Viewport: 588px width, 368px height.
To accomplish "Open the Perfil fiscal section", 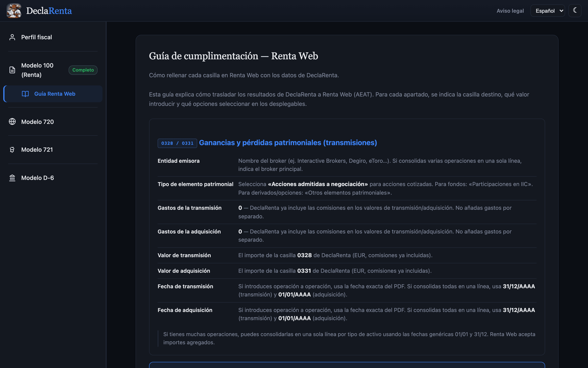I will click(53, 37).
